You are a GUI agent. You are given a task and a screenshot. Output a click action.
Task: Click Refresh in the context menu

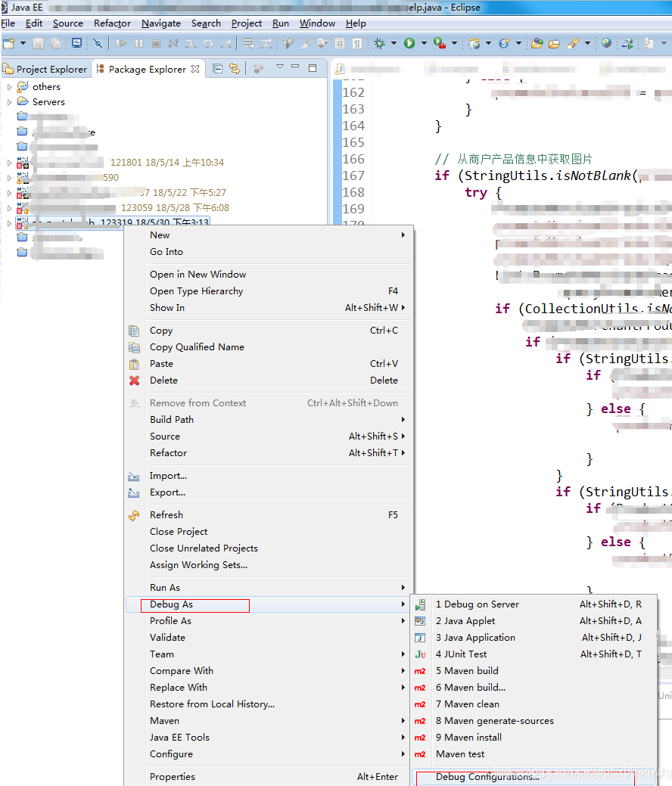tap(268, 515)
